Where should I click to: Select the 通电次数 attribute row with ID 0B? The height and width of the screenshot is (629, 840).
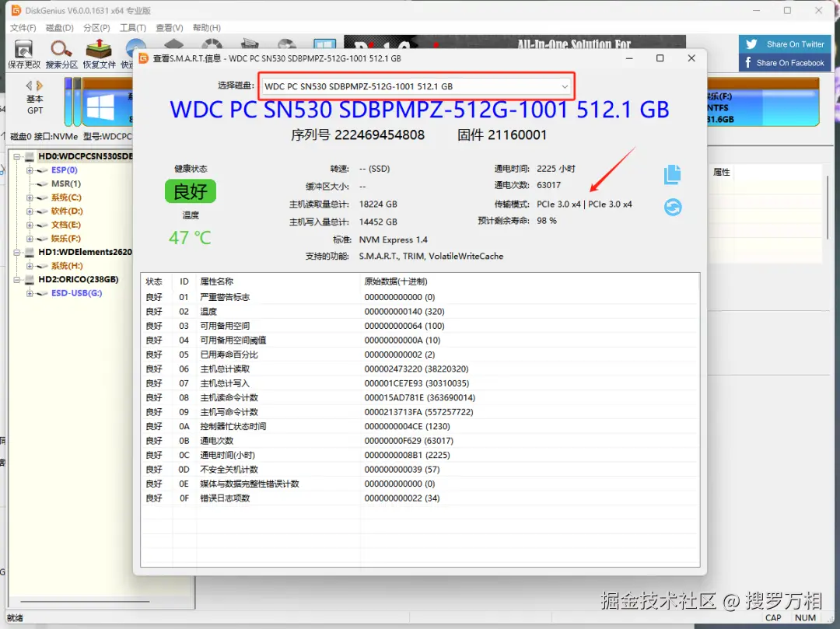point(420,441)
